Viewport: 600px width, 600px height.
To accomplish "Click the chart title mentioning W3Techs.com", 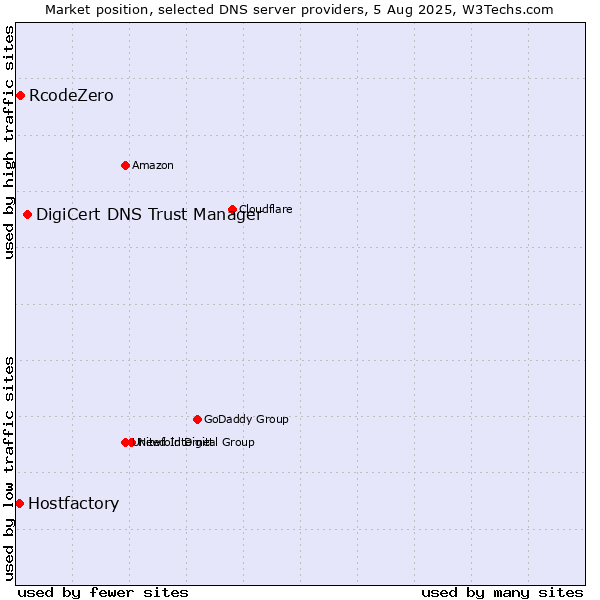I will [299, 10].
